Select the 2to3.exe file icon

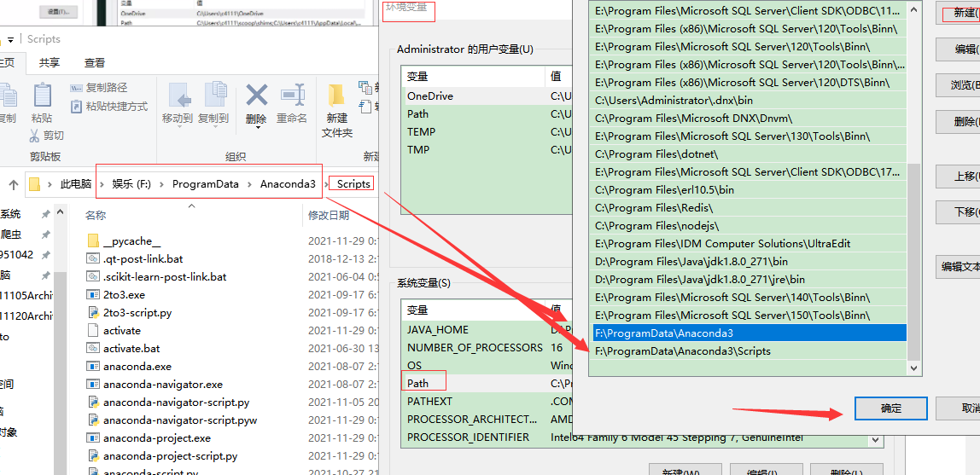(93, 294)
